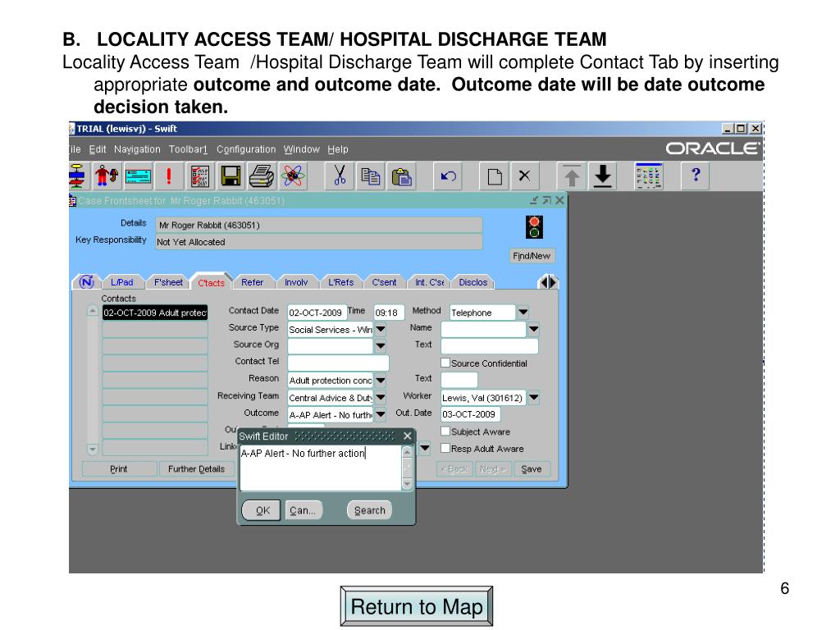
Task: Open the Receiving Team dropdown arrow
Action: (x=381, y=398)
